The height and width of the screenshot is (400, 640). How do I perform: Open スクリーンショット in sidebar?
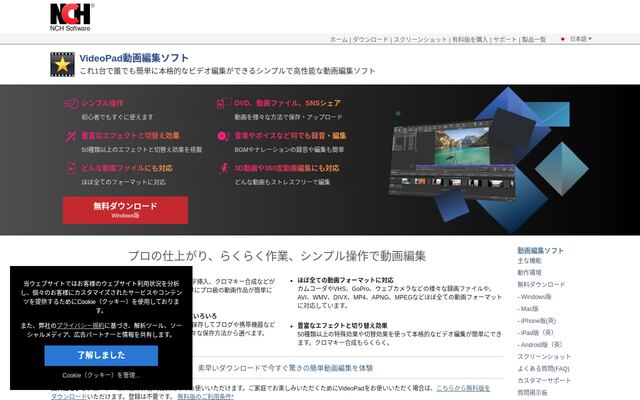(x=544, y=357)
